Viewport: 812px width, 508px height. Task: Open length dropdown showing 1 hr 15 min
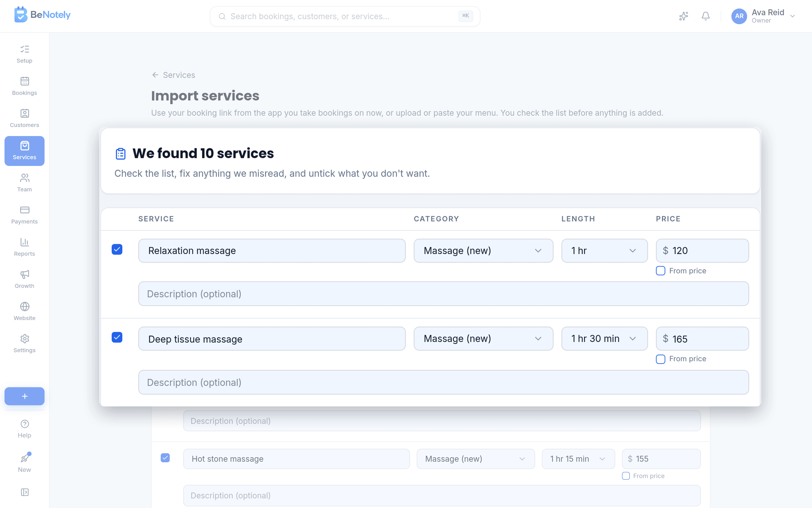click(x=578, y=459)
